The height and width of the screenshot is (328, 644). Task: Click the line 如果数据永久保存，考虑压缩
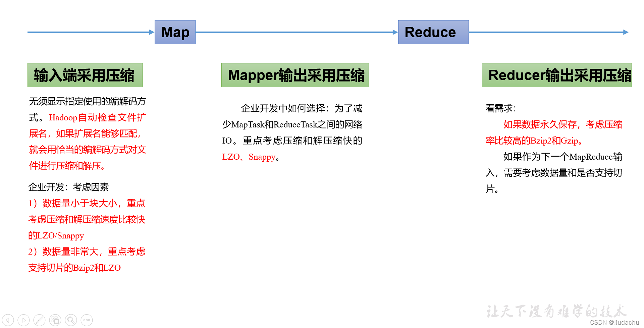[x=562, y=124]
